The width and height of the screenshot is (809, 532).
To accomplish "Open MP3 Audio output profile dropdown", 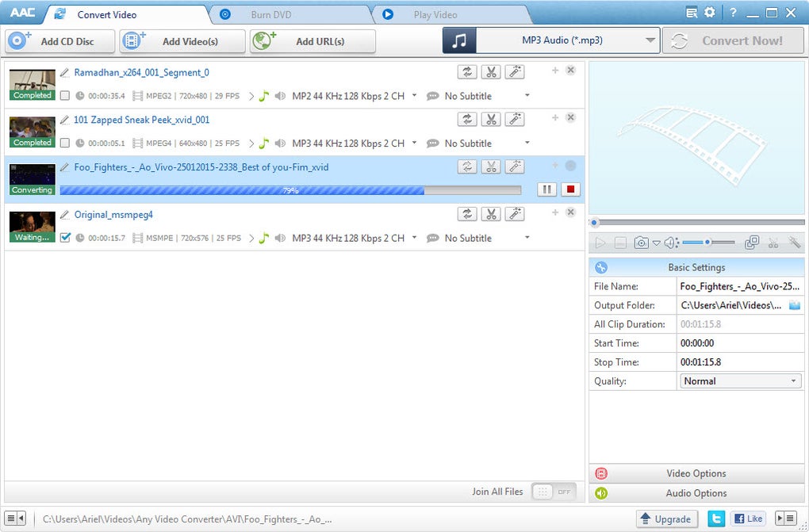I will tap(650, 40).
